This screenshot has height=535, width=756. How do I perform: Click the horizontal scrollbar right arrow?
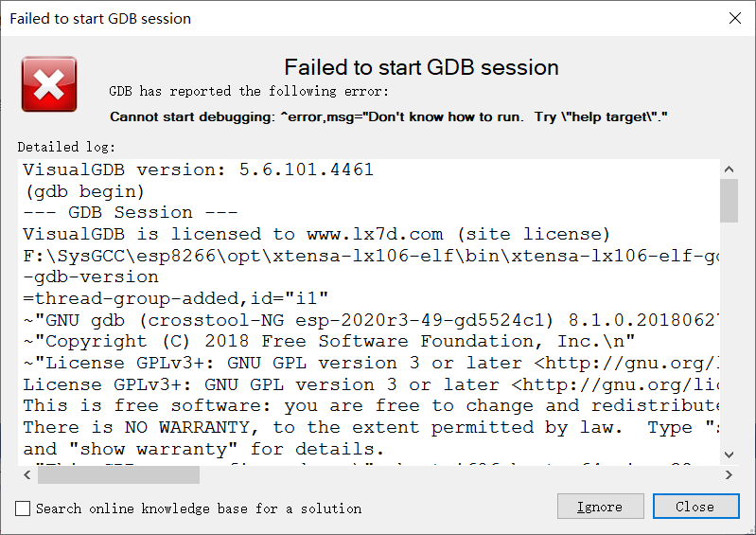pos(710,474)
